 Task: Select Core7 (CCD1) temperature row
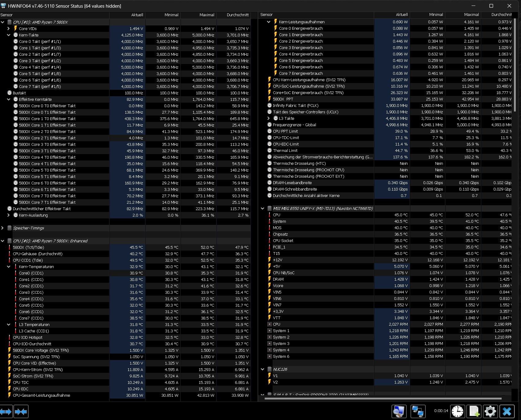[x=125, y=318]
